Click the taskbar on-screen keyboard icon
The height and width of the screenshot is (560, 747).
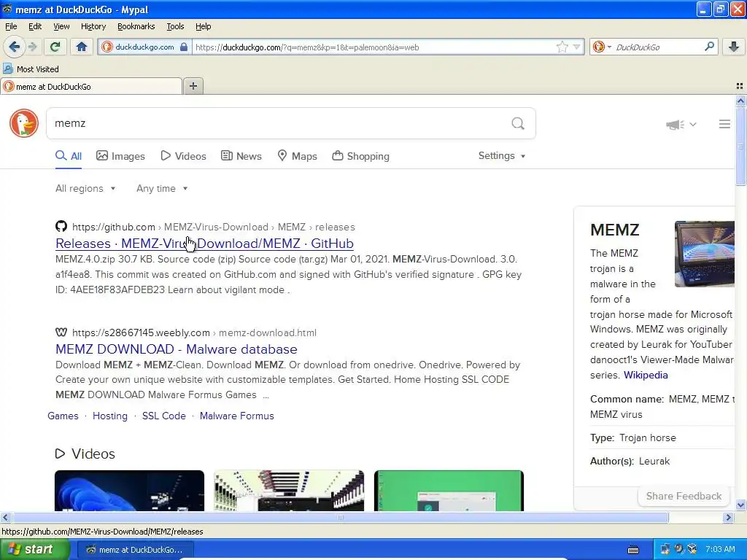[633, 550]
